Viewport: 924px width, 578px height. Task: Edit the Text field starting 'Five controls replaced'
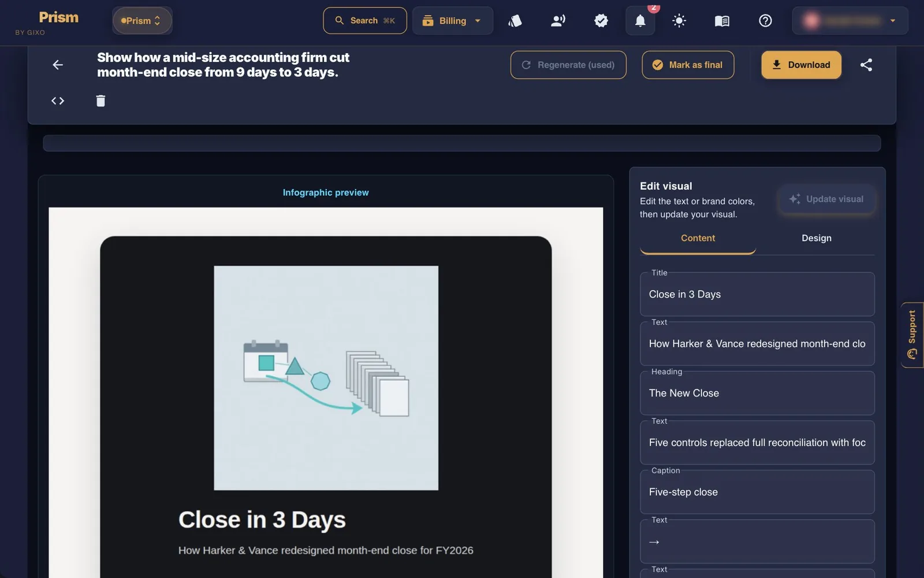(x=757, y=443)
